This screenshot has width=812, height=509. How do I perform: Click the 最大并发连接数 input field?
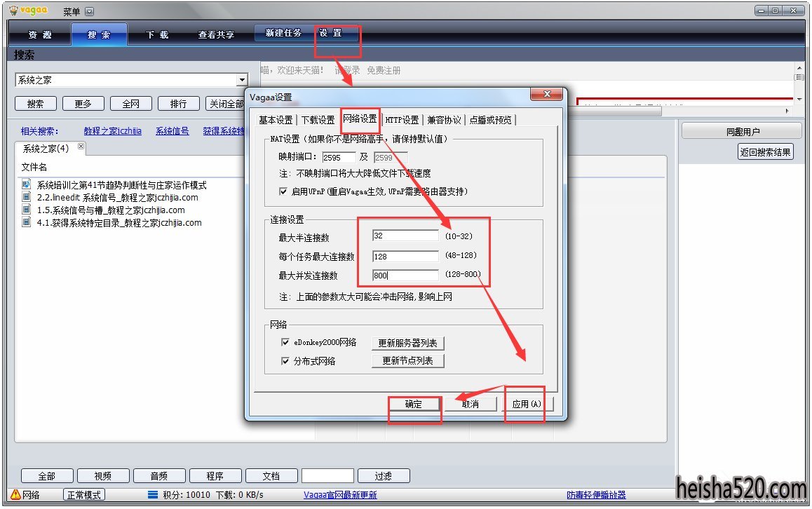pyautogui.click(x=405, y=276)
